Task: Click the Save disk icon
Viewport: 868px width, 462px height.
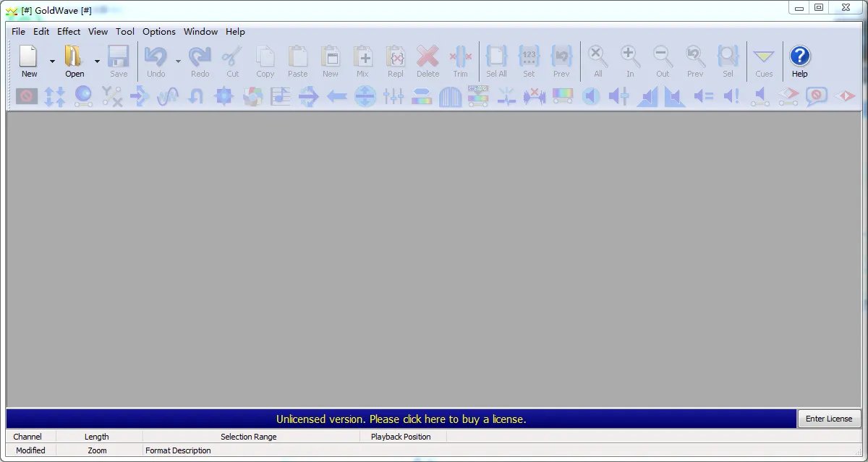Action: coord(119,57)
